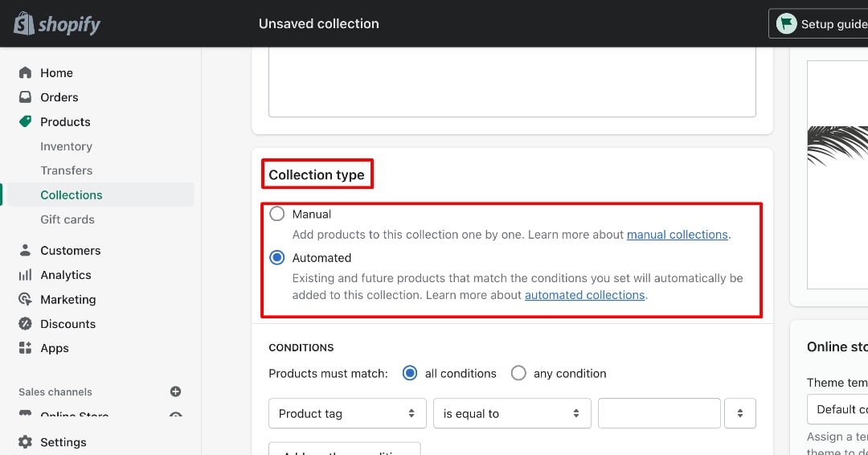Click the condition value input field
This screenshot has width=868, height=455.
point(659,413)
